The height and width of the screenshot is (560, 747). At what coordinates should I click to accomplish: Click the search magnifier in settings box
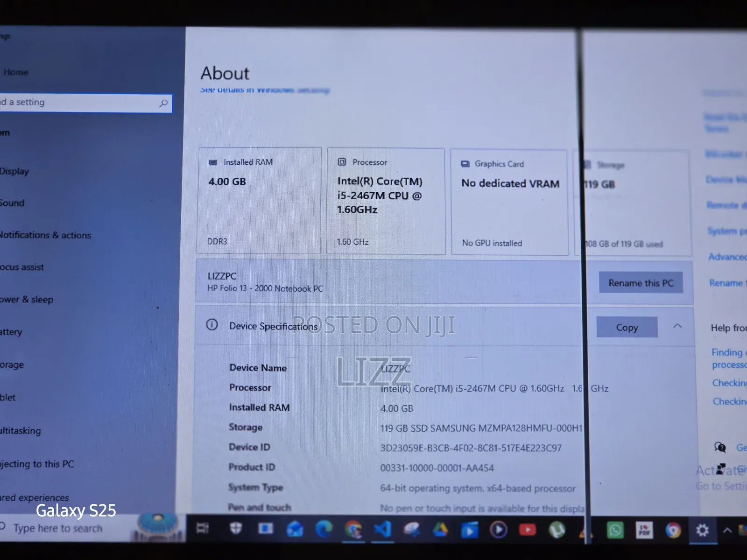tap(163, 103)
